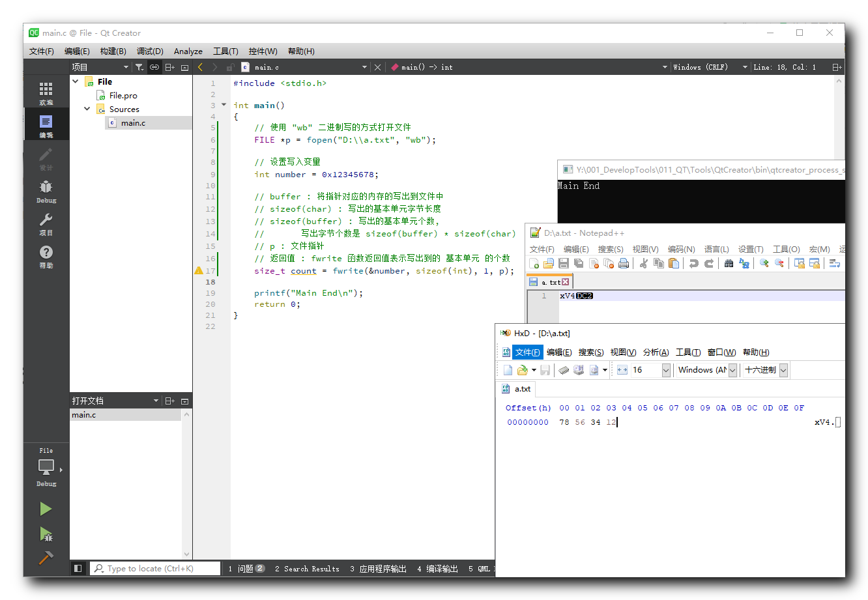Collapse the File project tree node
868x600 pixels.
point(76,81)
